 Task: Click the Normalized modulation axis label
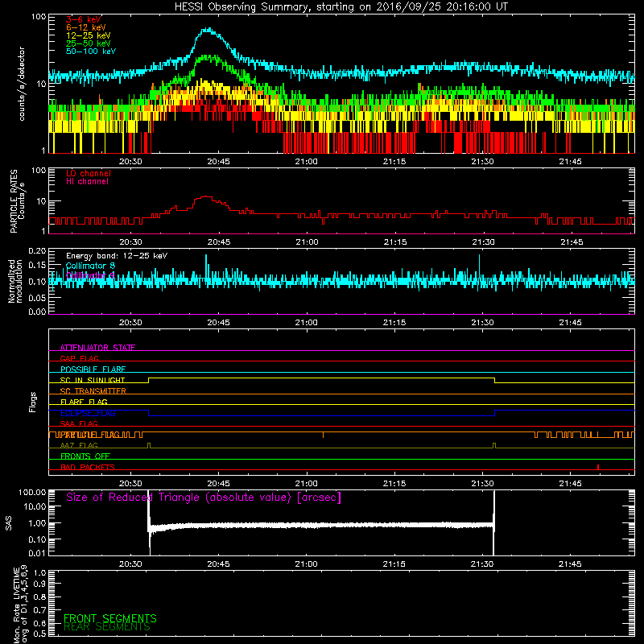(15, 281)
